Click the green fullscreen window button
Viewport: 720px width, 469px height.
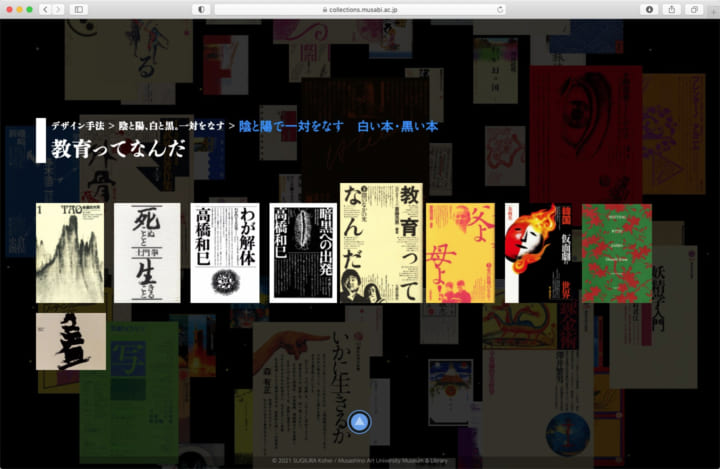click(x=29, y=9)
